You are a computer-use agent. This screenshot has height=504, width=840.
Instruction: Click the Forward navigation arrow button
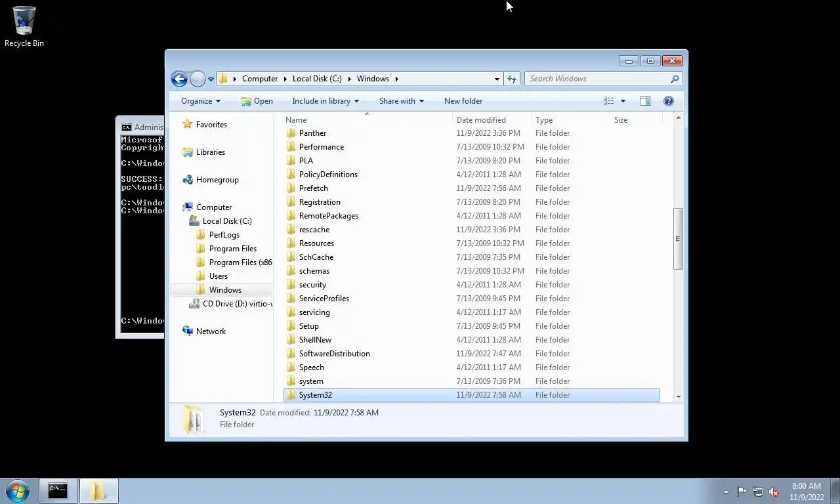[x=198, y=79]
